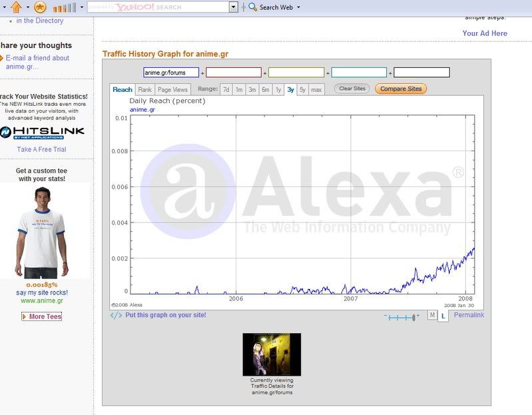This screenshot has width=532, height=415.
Task: Click the orange star toolbar icon
Action: click(40, 7)
